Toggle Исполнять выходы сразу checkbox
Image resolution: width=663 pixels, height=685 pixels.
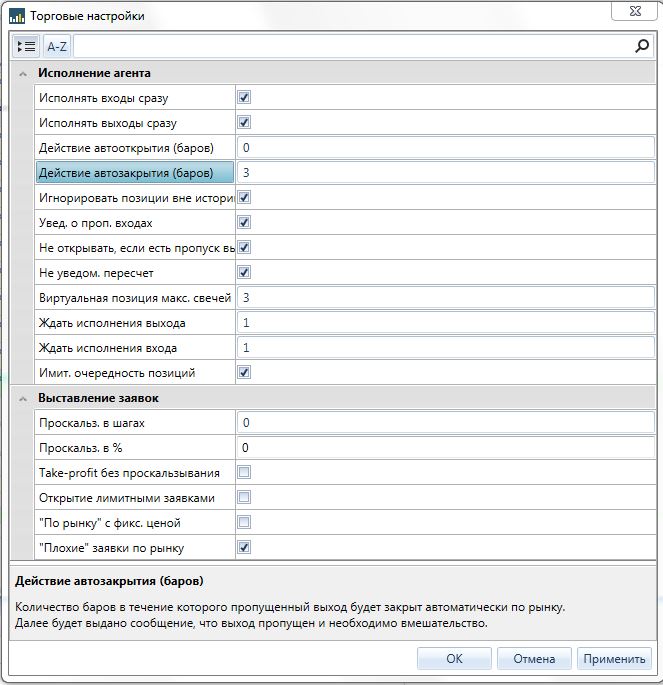244,123
